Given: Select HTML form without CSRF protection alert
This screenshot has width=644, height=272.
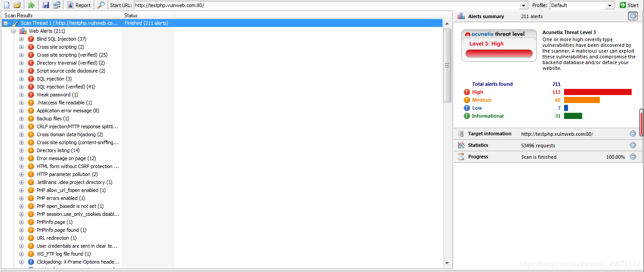Looking at the screenshot, I should (x=78, y=166).
